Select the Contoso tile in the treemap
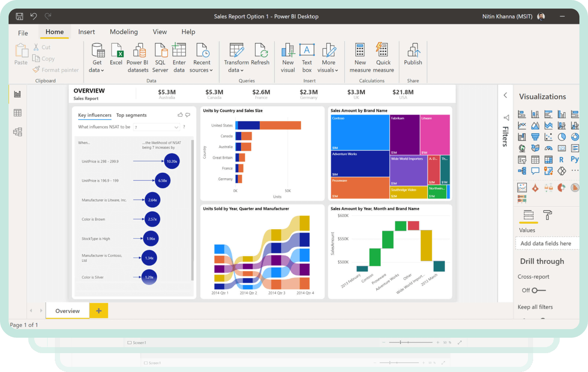The image size is (588, 372). tap(360, 132)
